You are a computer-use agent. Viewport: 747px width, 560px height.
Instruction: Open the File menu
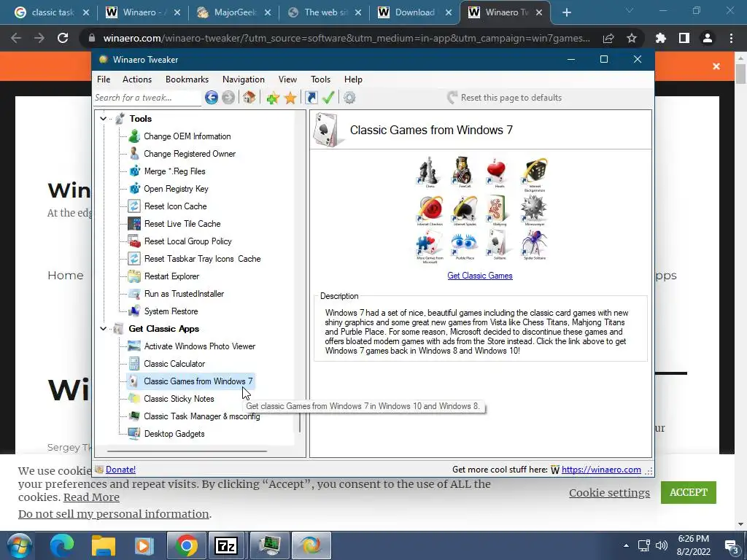coord(104,79)
